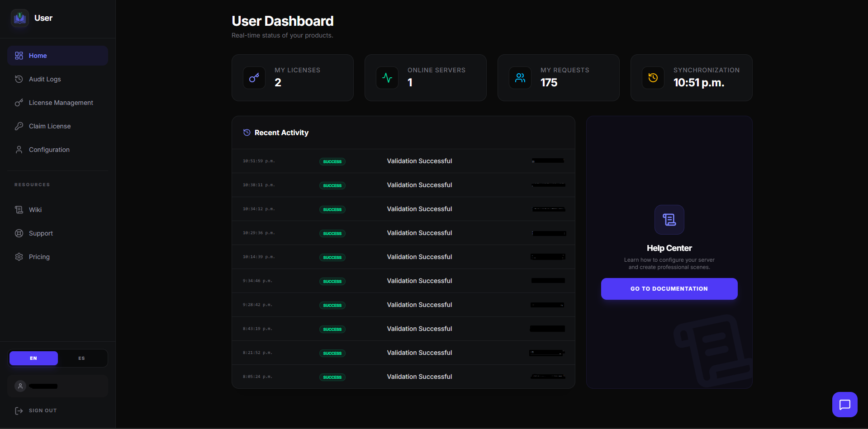Open the Pricing link

tap(57, 257)
